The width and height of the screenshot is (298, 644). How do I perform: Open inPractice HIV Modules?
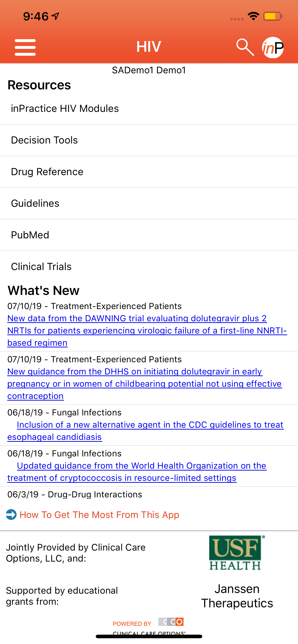point(65,109)
